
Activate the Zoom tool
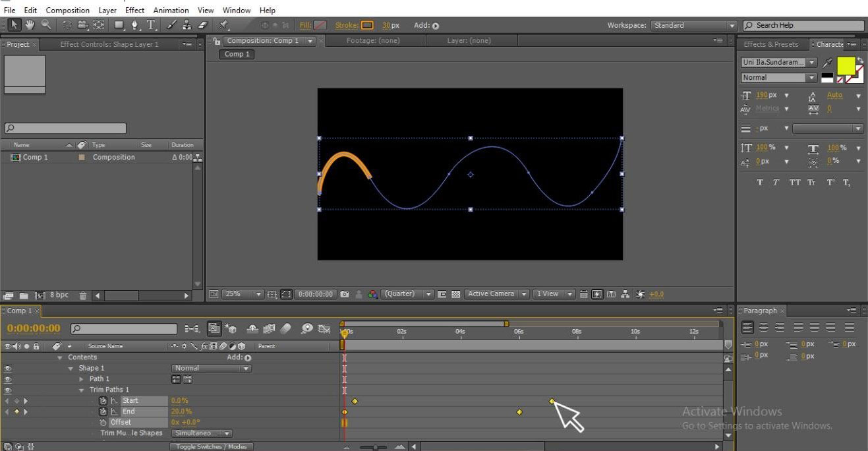(x=46, y=25)
